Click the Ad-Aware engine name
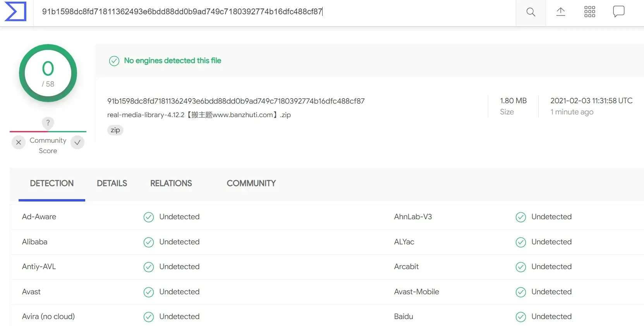 coord(39,217)
